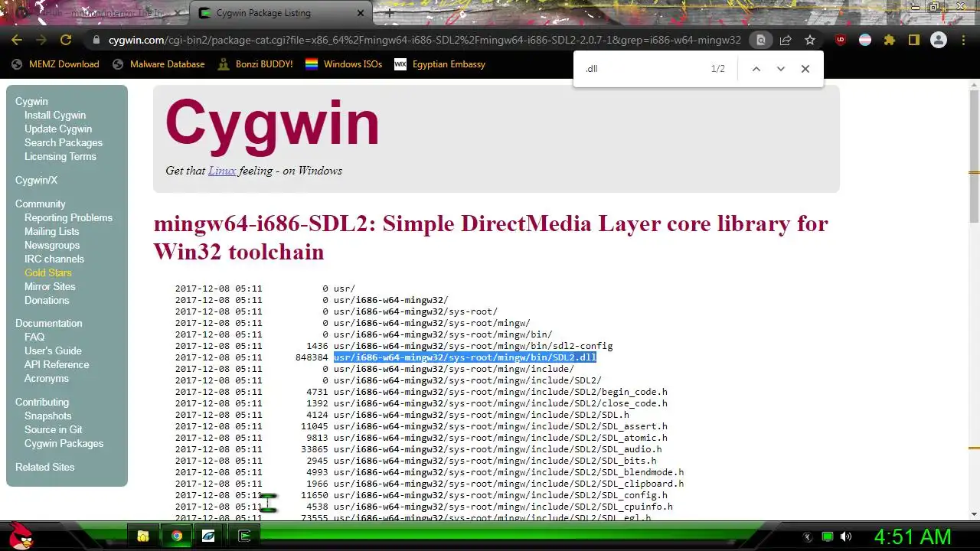Go back with browser back arrow
Screen dimensions: 980x551
[17, 40]
